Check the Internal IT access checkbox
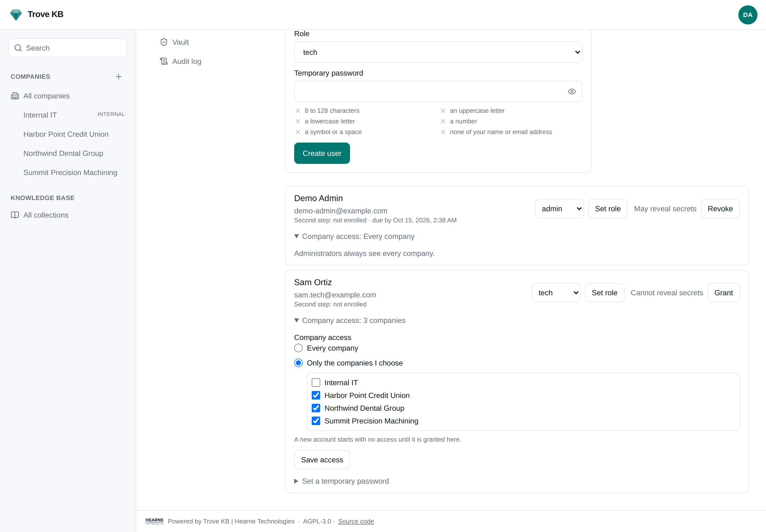 coord(316,383)
